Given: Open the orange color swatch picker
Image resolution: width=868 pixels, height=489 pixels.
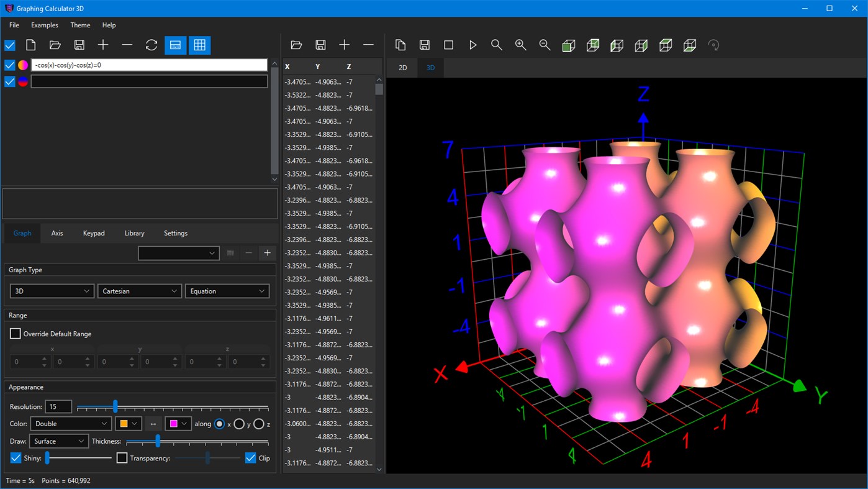Looking at the screenshot, I should point(128,423).
